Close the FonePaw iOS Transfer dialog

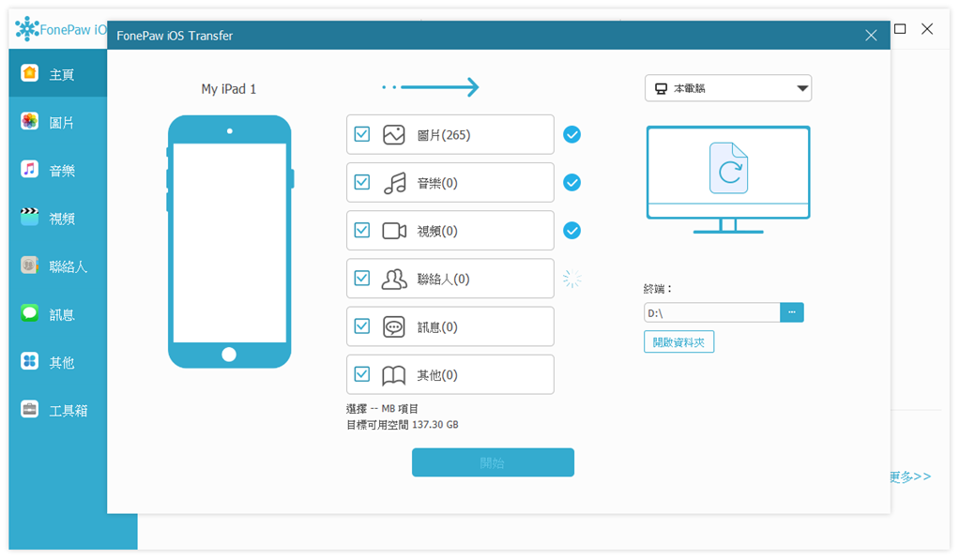tap(871, 36)
